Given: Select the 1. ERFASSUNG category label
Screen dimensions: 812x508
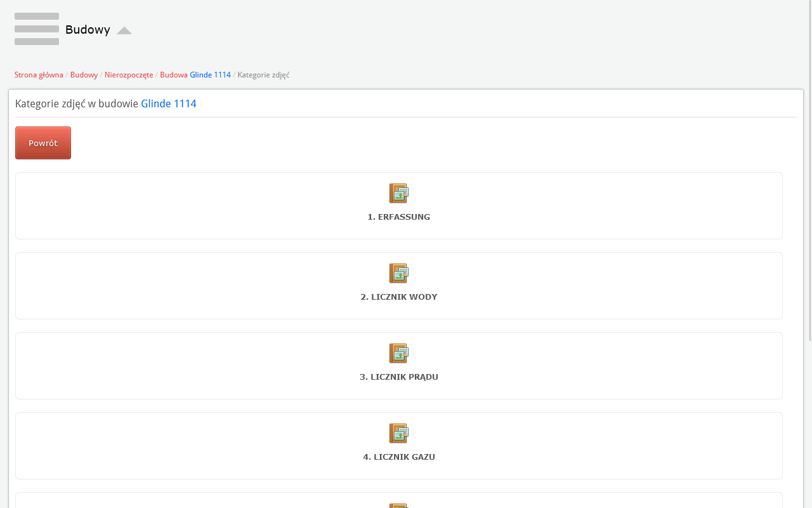Looking at the screenshot, I should [x=398, y=217].
